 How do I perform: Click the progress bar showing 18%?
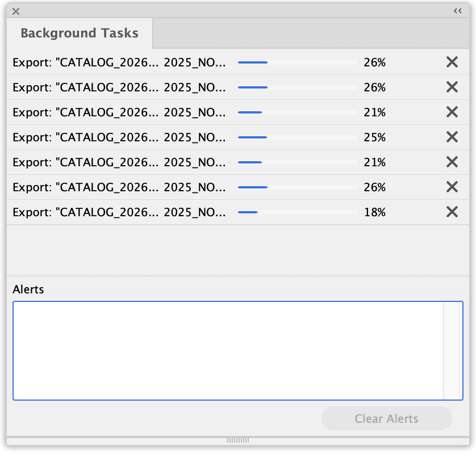point(297,212)
